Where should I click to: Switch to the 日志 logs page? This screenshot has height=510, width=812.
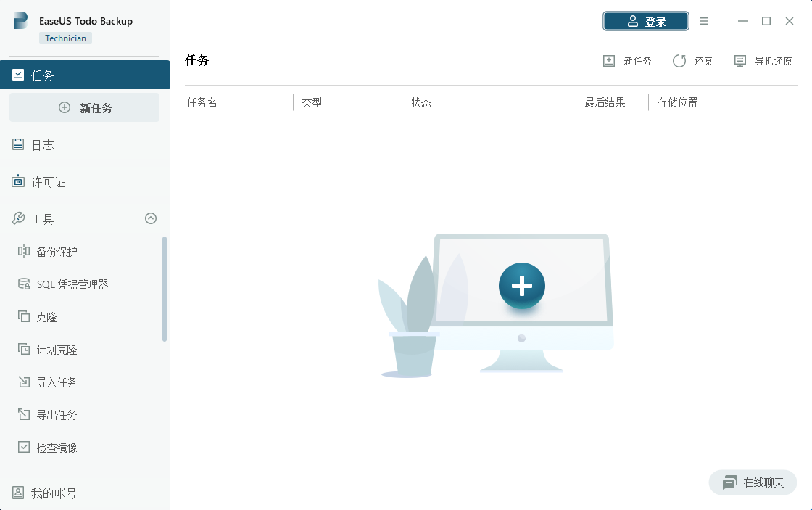coord(42,145)
